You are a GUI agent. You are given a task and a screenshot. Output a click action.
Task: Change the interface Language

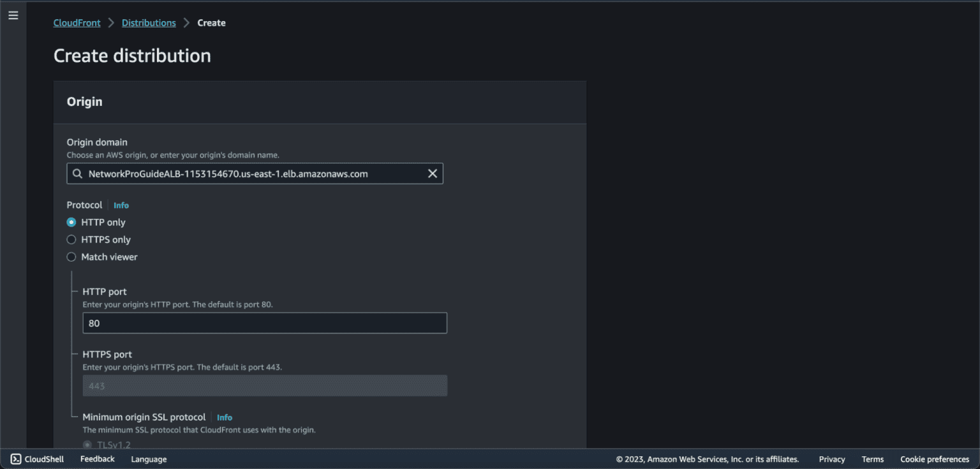pos(149,459)
